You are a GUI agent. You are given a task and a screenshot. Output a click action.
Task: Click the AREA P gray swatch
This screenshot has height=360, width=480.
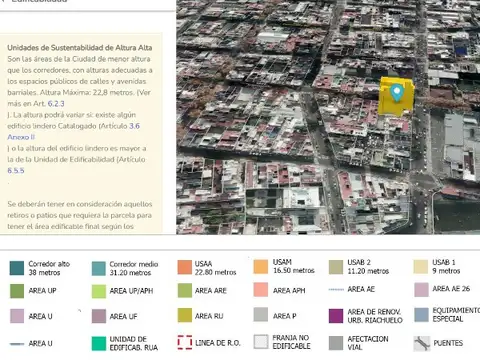click(260, 314)
